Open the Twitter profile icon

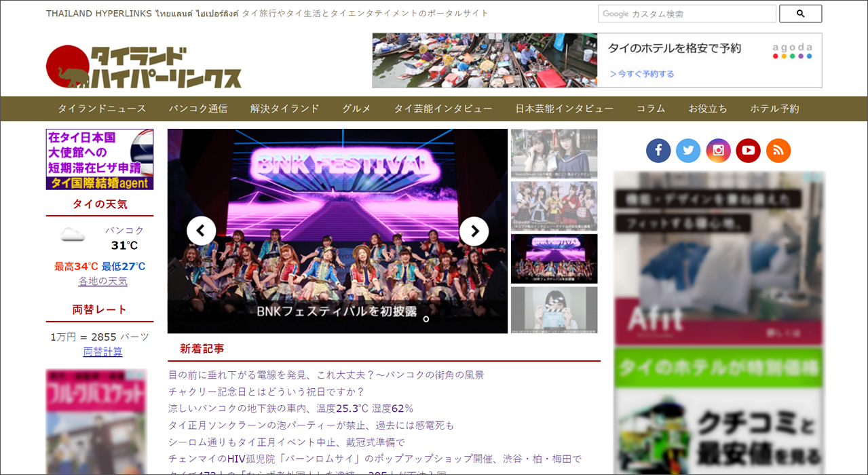688,151
